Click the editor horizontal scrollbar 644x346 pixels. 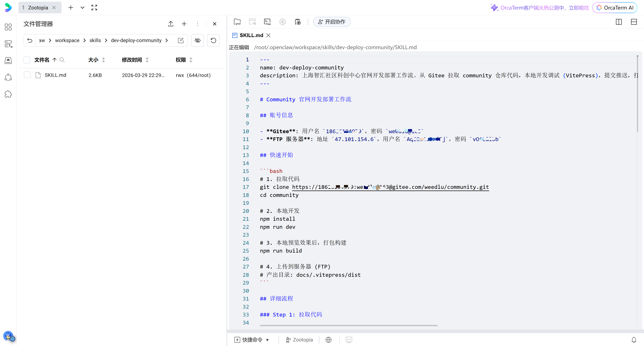tap(348, 325)
